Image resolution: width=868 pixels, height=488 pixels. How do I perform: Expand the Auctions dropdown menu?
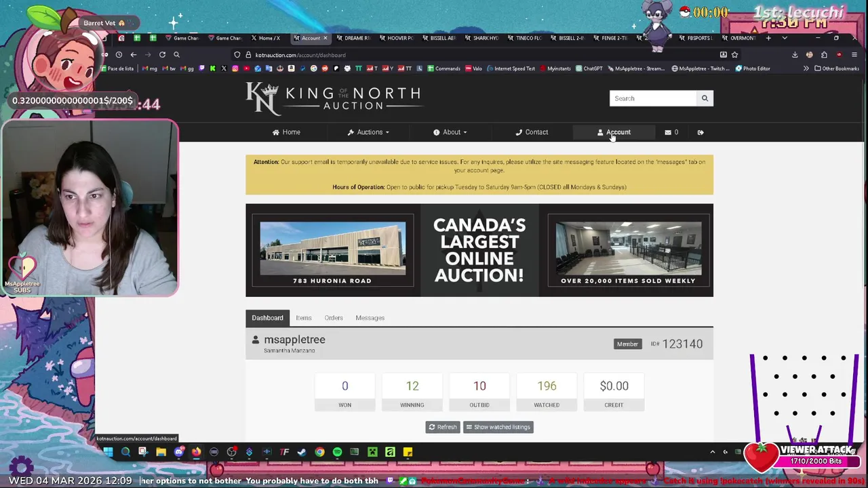368,132
